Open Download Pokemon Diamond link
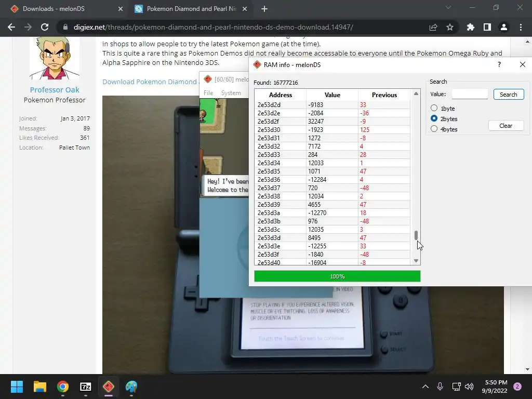Screen dimensions: 532x399 (150, 82)
